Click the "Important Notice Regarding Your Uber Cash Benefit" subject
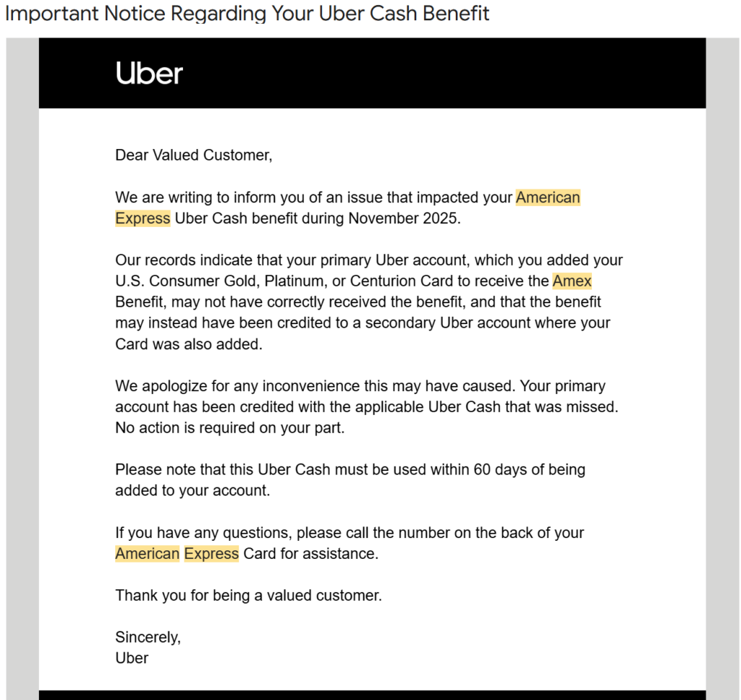 tap(247, 13)
